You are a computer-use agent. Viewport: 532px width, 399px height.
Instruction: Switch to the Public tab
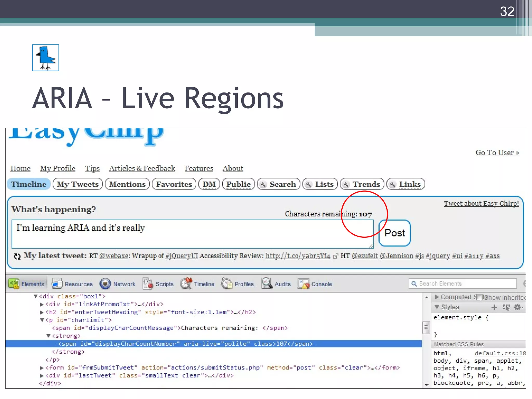[x=238, y=184]
